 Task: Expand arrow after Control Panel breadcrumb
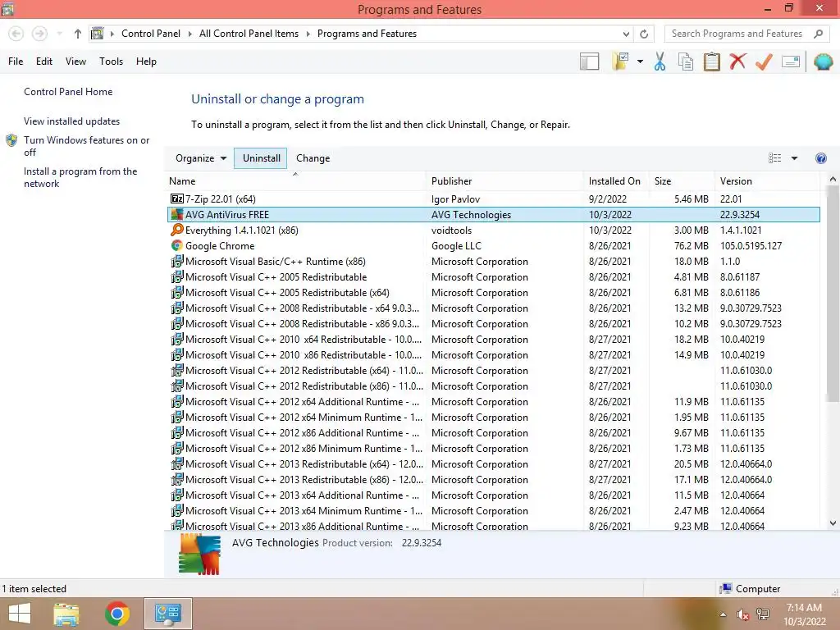click(189, 34)
